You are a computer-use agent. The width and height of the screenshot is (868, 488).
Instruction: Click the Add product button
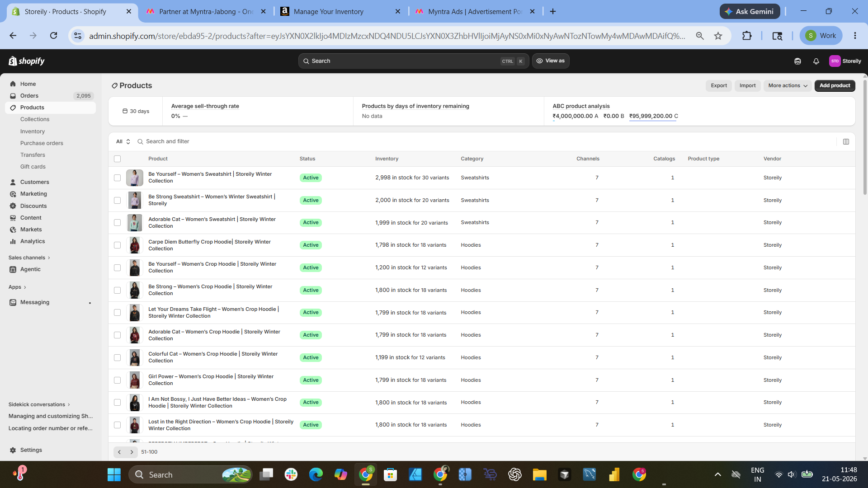(835, 86)
